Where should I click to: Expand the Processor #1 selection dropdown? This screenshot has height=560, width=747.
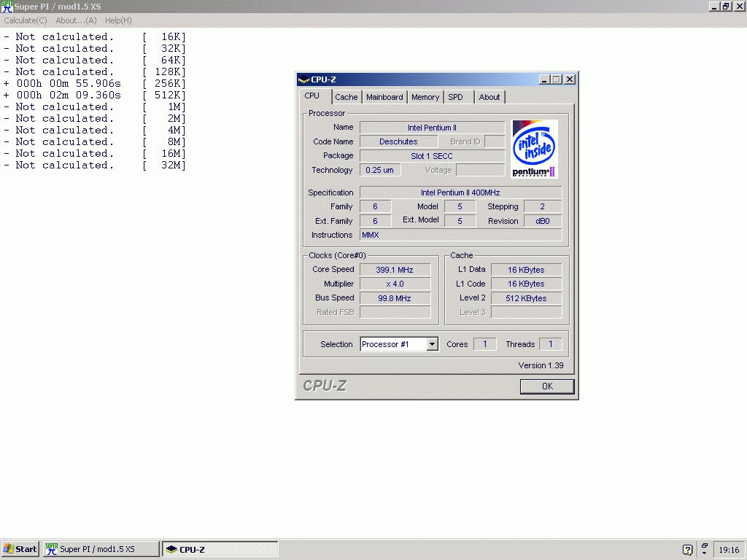[x=432, y=344]
